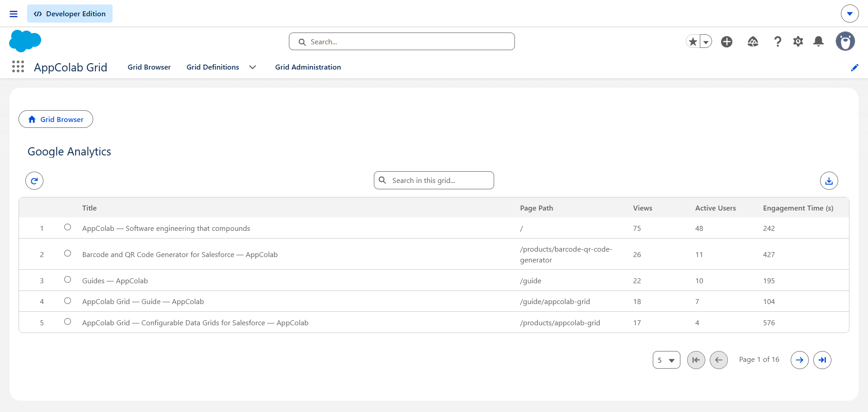Image resolution: width=868 pixels, height=412 pixels.
Task: Click the Favorites star icon
Action: pyautogui.click(x=693, y=42)
